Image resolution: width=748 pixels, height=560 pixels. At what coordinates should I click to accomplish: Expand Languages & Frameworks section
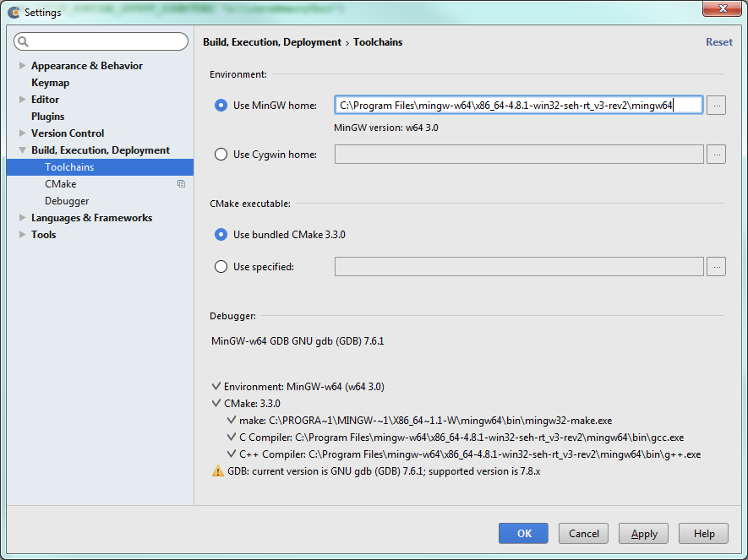coord(22,217)
